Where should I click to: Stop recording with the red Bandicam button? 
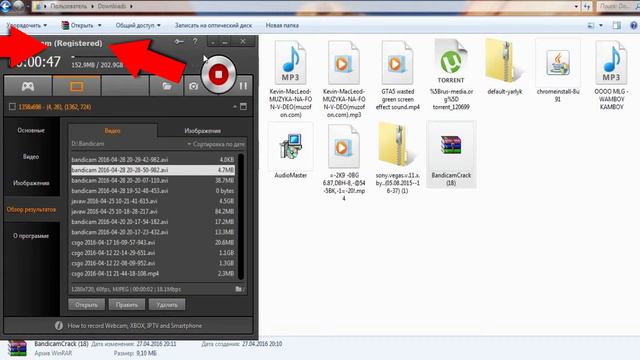point(218,75)
